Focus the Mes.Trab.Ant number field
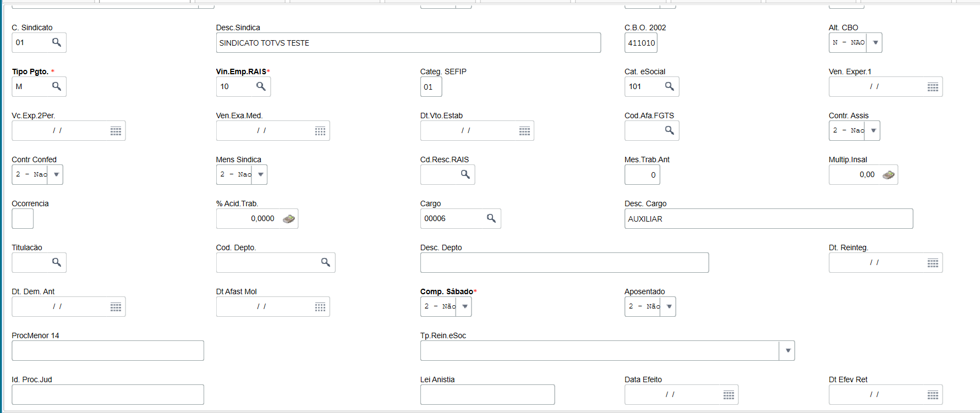Screen dimensions: 980x413 (x=642, y=175)
